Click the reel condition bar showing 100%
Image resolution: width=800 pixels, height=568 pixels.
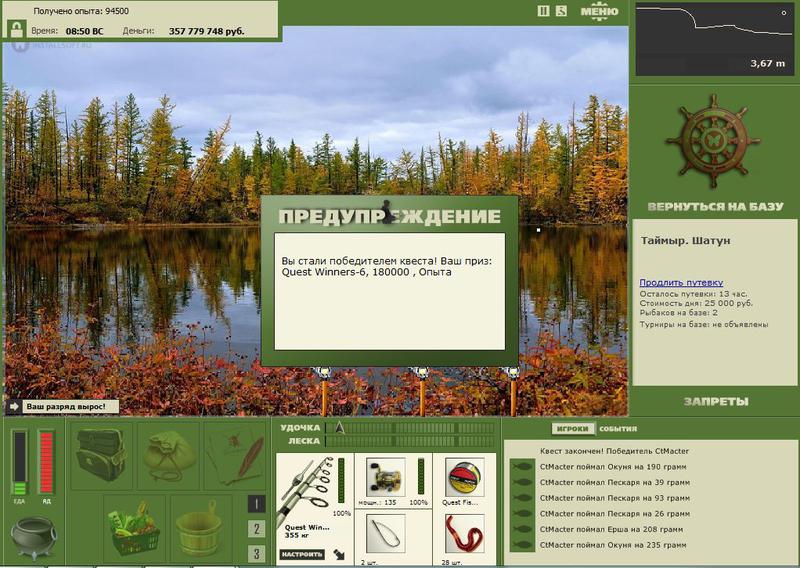pyautogui.click(x=421, y=477)
